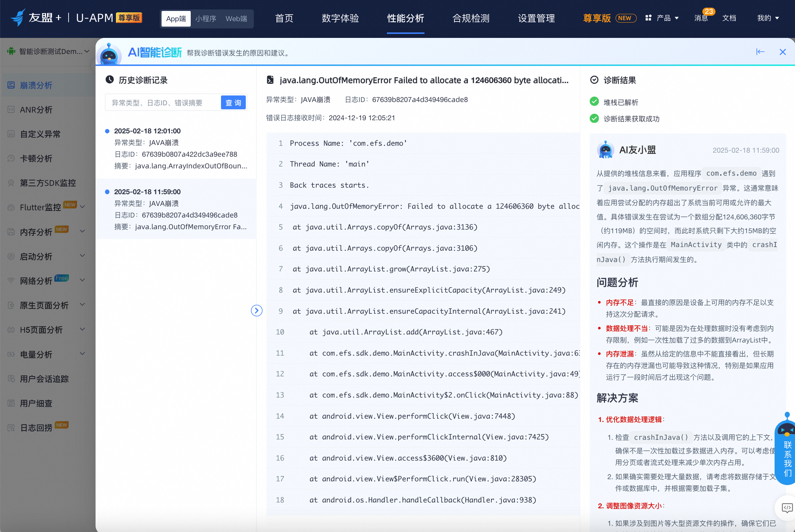Open the 产品 grid menu

pos(662,18)
